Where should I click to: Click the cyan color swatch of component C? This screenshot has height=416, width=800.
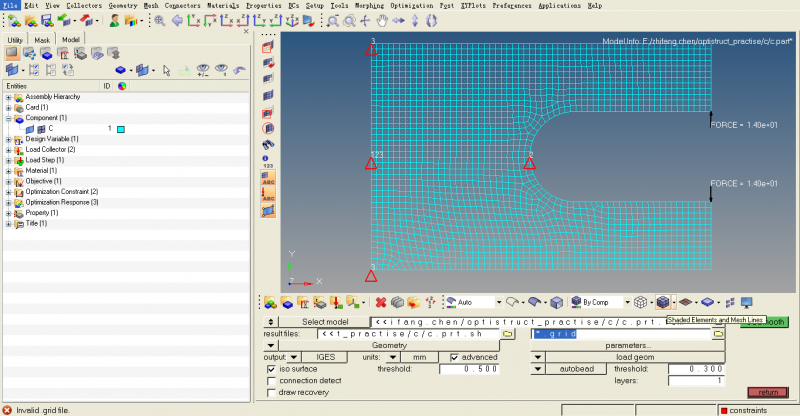click(121, 129)
